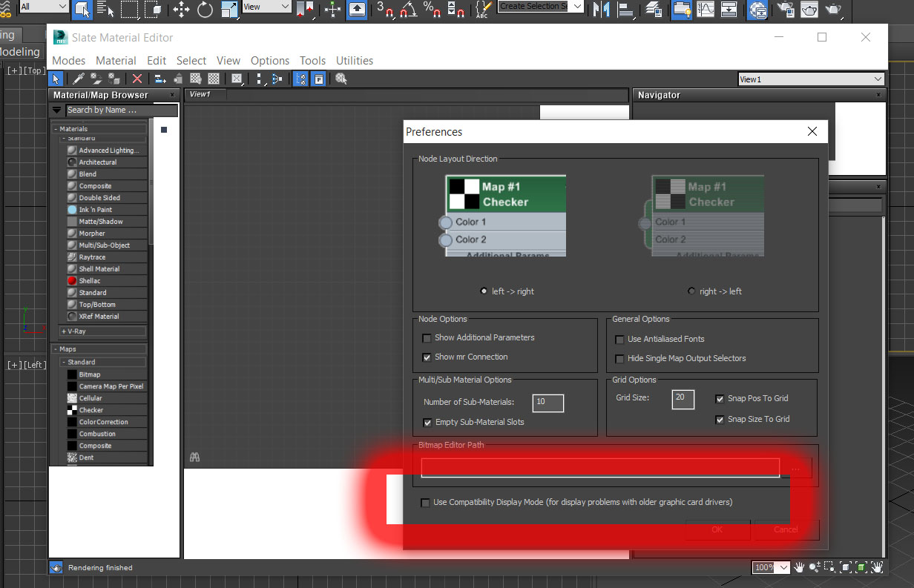
Task: Click browse … button for Bitmap Editor Path
Action: 796,468
